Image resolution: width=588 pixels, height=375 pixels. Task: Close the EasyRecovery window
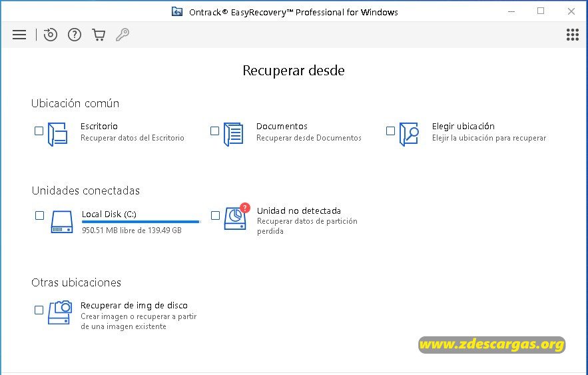(x=571, y=11)
